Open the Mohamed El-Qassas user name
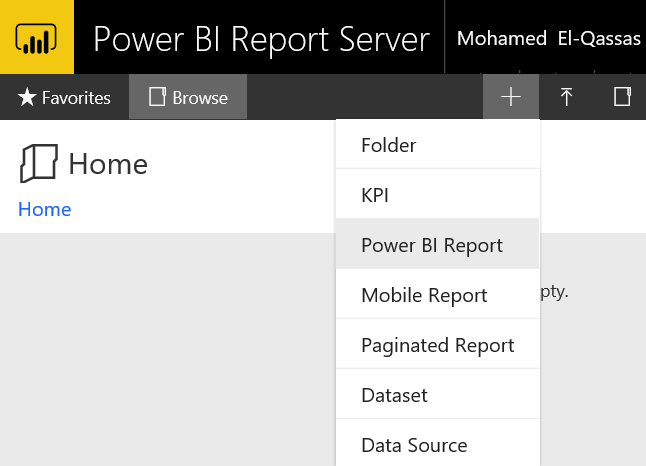This screenshot has height=466, width=646. coord(549,38)
